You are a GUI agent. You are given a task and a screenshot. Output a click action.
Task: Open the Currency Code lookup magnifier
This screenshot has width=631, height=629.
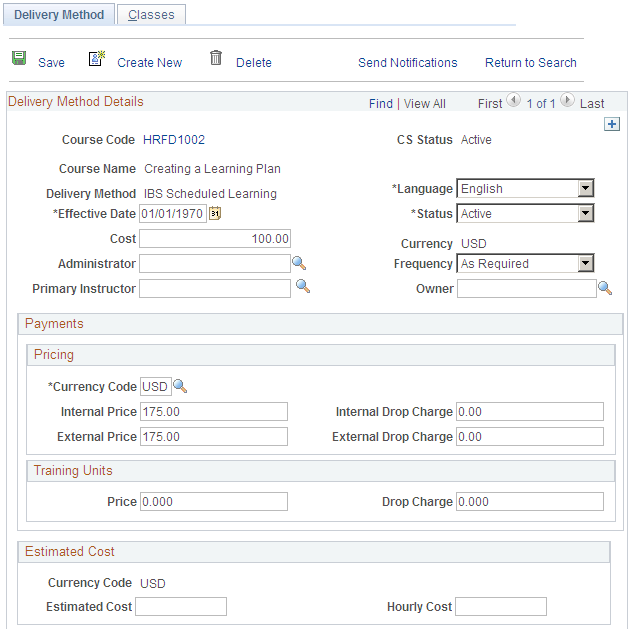pyautogui.click(x=180, y=386)
